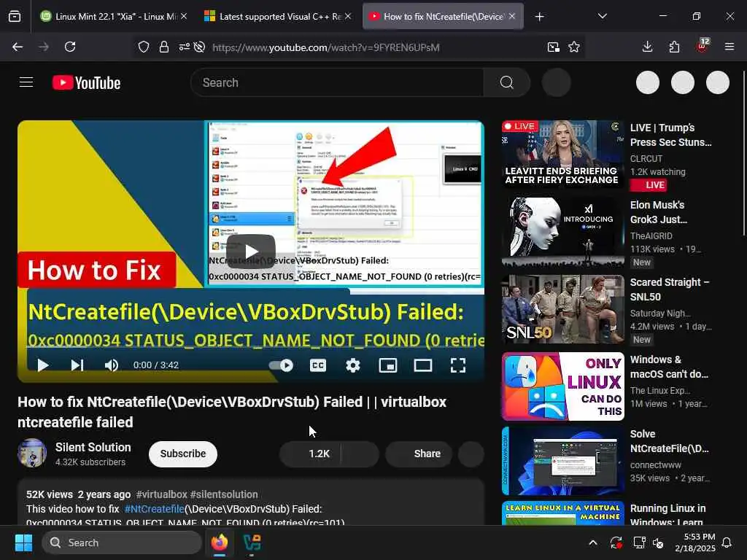Click the play button in player controls
The height and width of the screenshot is (560, 747).
point(43,365)
